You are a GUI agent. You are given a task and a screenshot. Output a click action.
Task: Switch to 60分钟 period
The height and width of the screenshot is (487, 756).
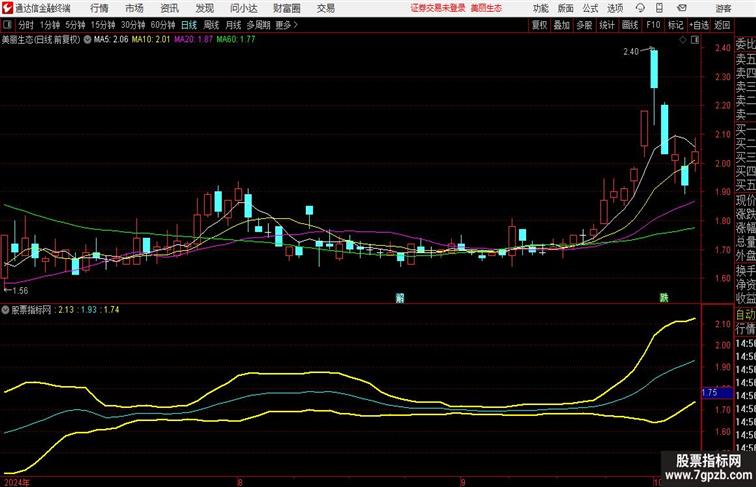163,25
